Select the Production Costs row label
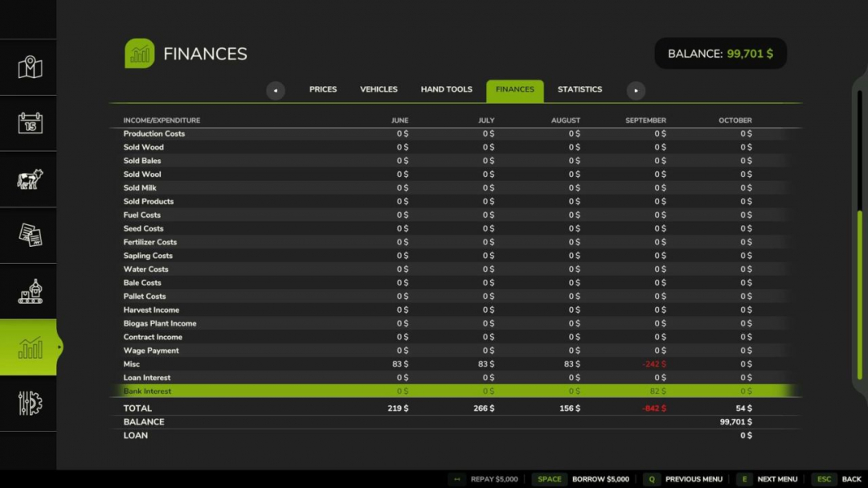The width and height of the screenshot is (868, 488). 154,133
